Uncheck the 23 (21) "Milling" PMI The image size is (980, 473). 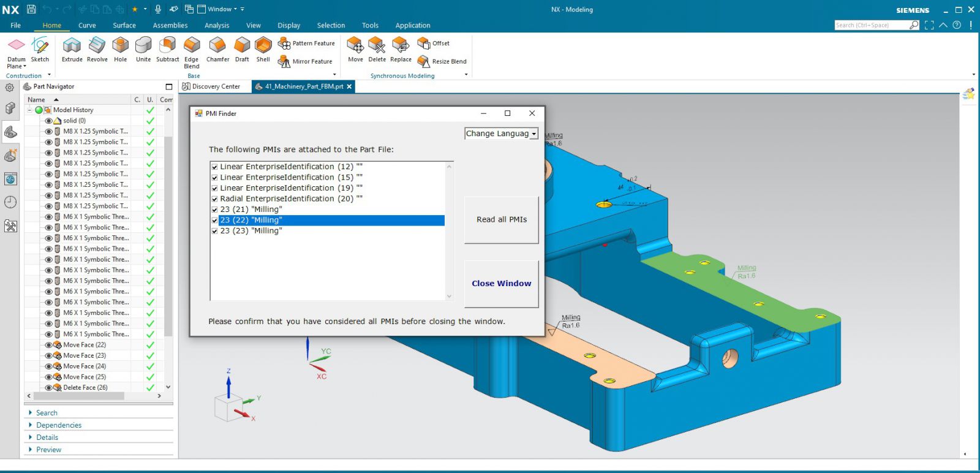click(214, 210)
